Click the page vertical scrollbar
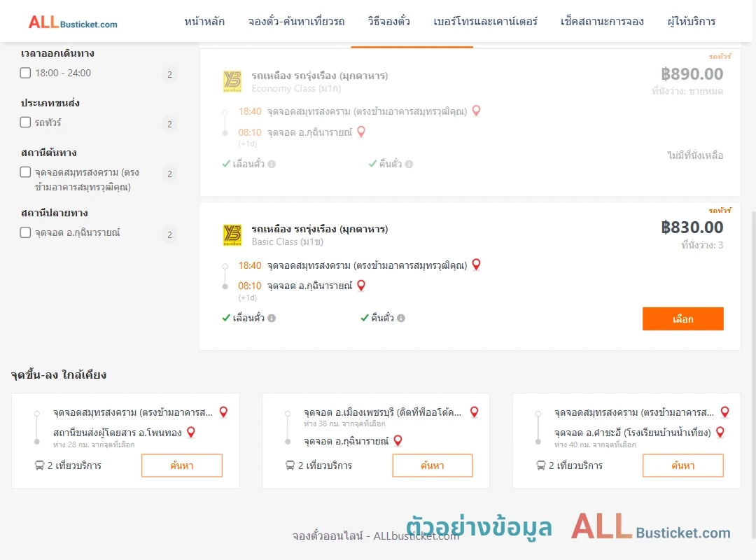 click(x=753, y=374)
